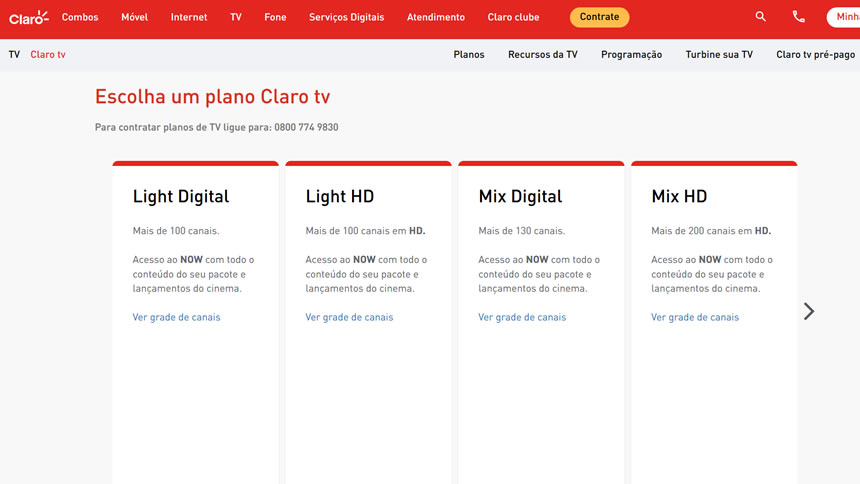This screenshot has height=484, width=860.
Task: Switch to Recursos da TV tab
Action: tap(543, 55)
